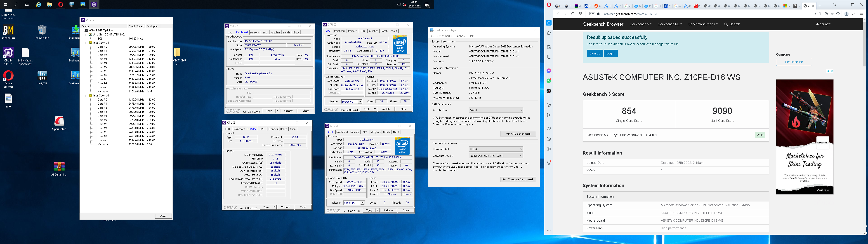Expand Account dropdown on Geekbench site
The width and height of the screenshot is (868, 244).
[x=823, y=24]
